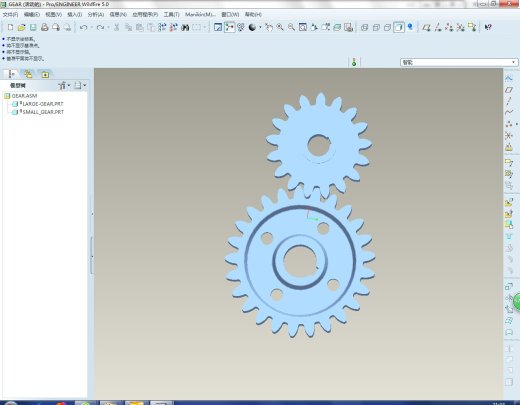Viewport: 520px width, 405px height.
Task: Save the model with the Save icon
Action: pos(33,27)
